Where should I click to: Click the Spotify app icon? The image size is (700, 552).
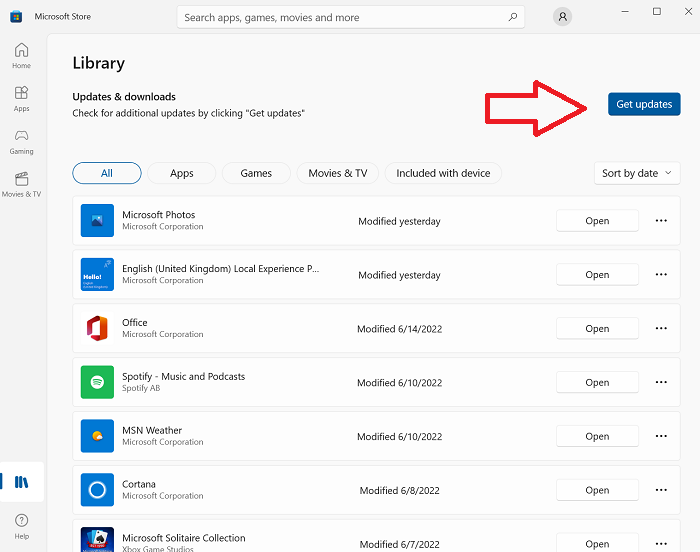tap(97, 382)
